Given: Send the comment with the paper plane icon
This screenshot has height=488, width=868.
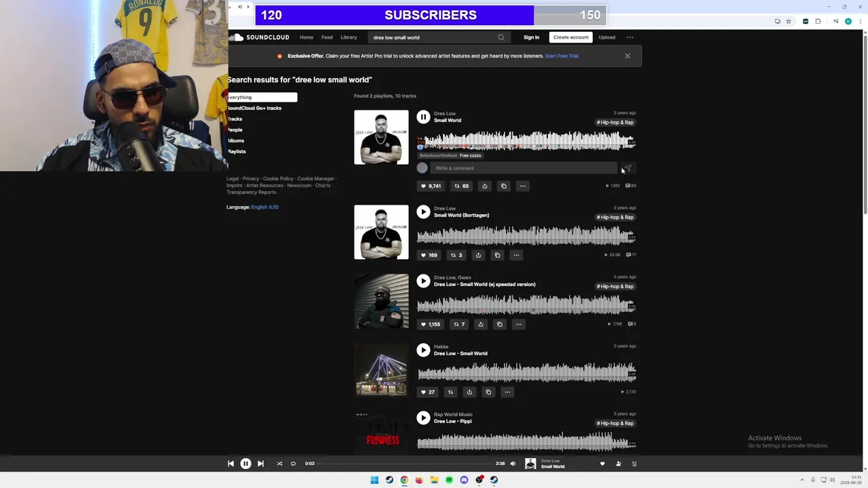Looking at the screenshot, I should [627, 168].
